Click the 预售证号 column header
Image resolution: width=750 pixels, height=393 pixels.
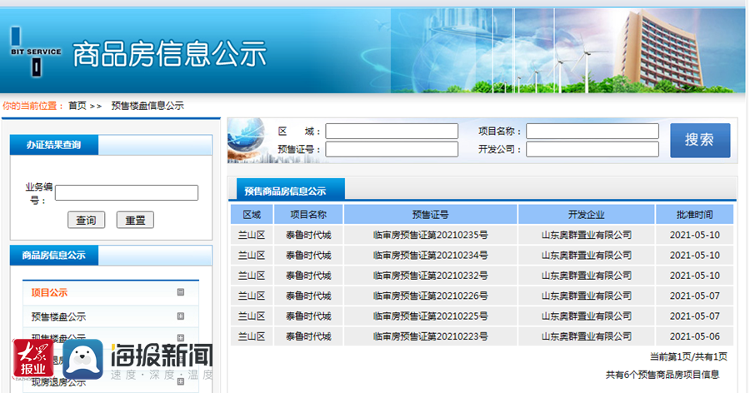coord(430,215)
